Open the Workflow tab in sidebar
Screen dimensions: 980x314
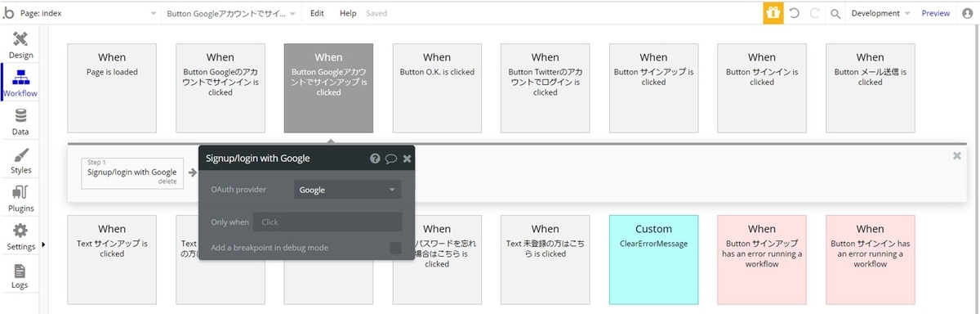coord(20,83)
